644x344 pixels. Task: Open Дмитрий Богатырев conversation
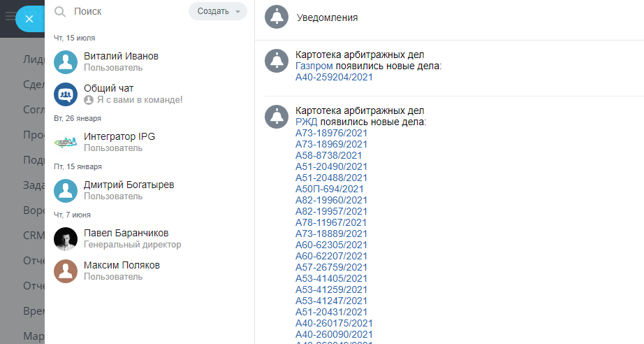pyautogui.click(x=129, y=190)
